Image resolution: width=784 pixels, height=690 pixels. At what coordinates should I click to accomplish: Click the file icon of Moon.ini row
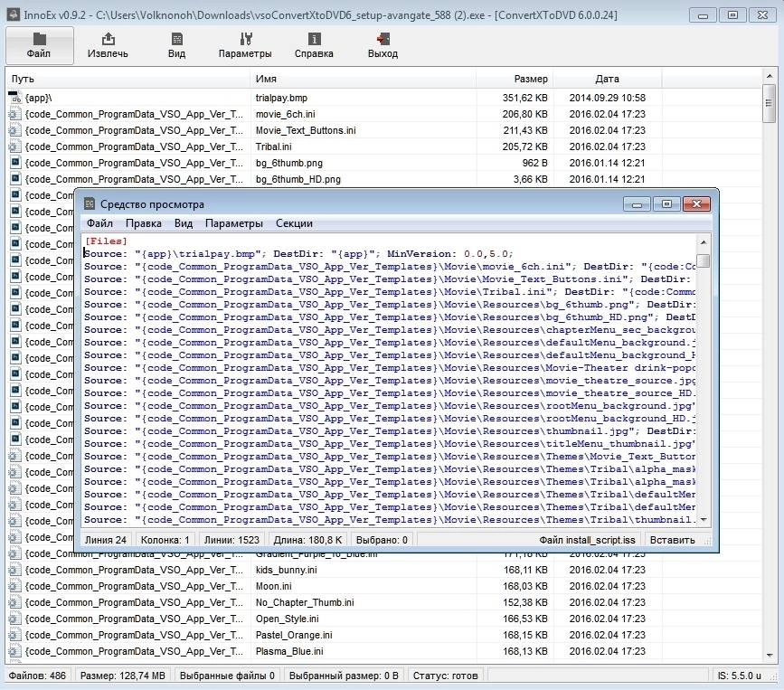click(x=15, y=586)
